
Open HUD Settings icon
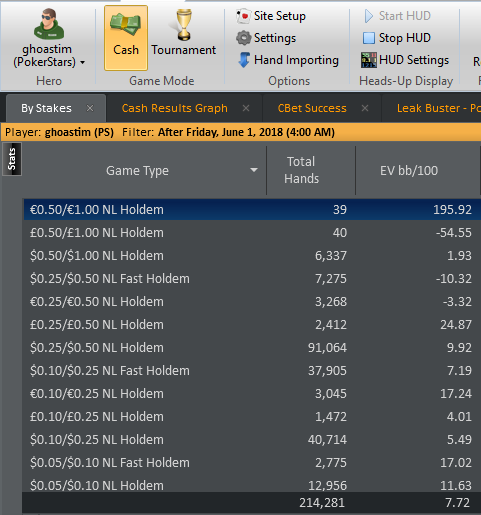[369, 60]
